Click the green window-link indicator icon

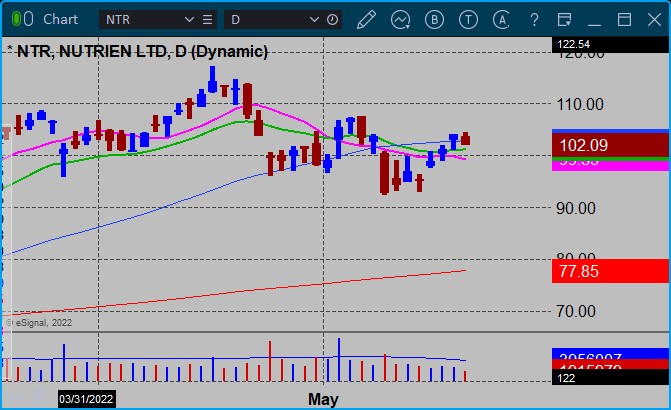point(16,19)
